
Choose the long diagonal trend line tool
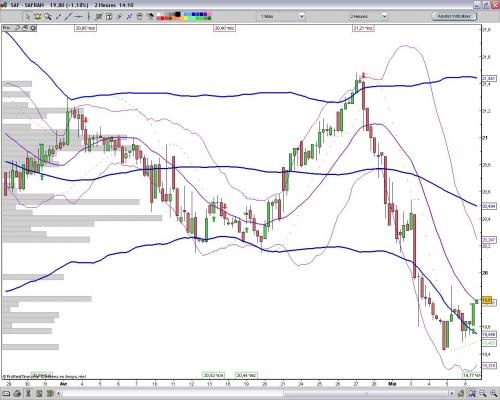click(68, 16)
